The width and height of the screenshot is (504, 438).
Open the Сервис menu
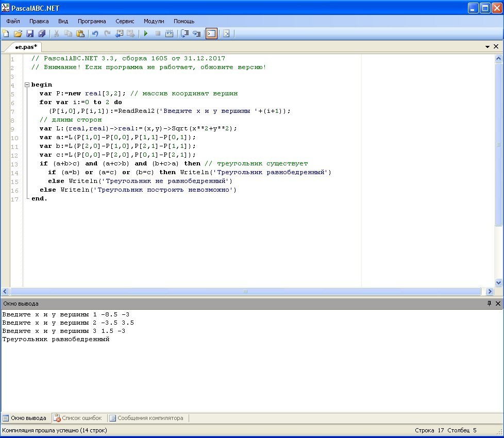(x=125, y=21)
